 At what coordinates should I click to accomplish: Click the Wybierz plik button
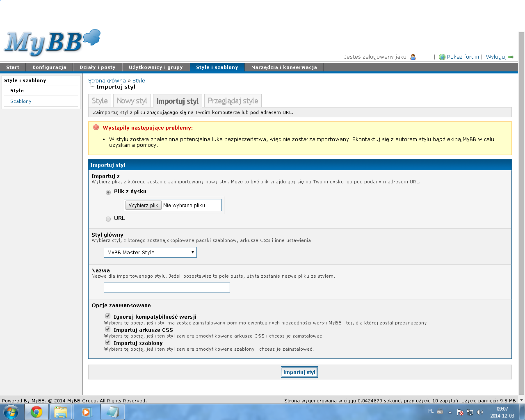click(x=143, y=205)
